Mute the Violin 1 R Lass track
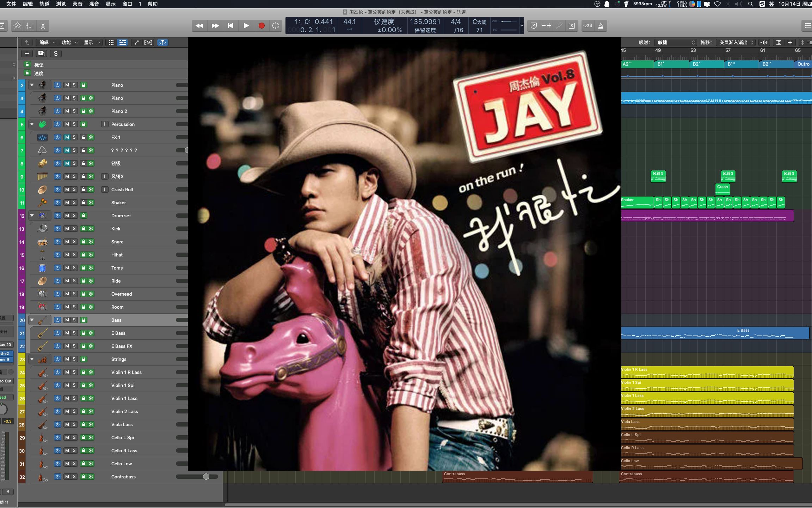 pyautogui.click(x=67, y=372)
